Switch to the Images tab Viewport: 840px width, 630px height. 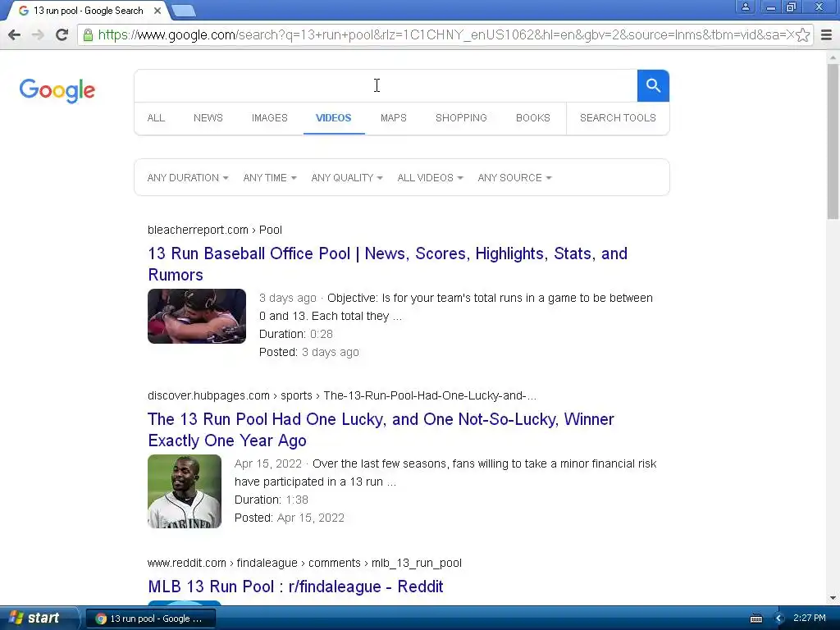coord(269,118)
